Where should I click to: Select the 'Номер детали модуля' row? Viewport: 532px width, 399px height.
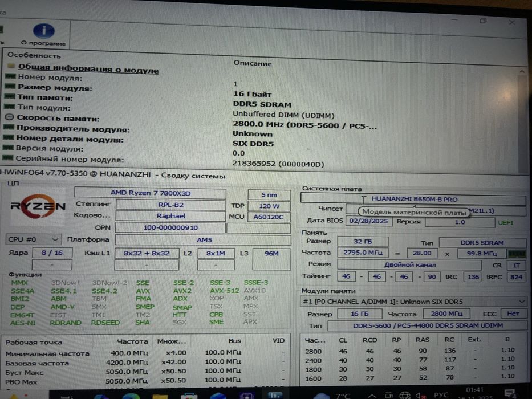point(70,139)
